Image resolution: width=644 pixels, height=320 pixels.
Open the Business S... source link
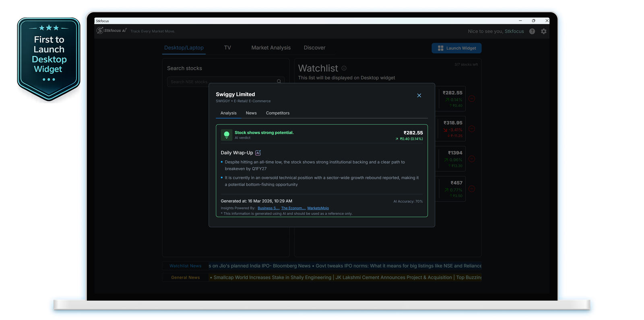(x=268, y=208)
